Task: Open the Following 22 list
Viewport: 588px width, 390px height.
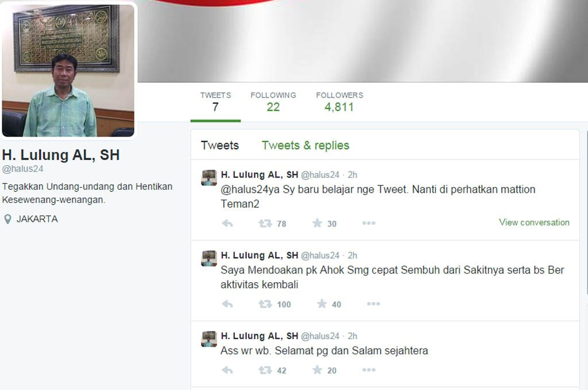Action: (273, 102)
